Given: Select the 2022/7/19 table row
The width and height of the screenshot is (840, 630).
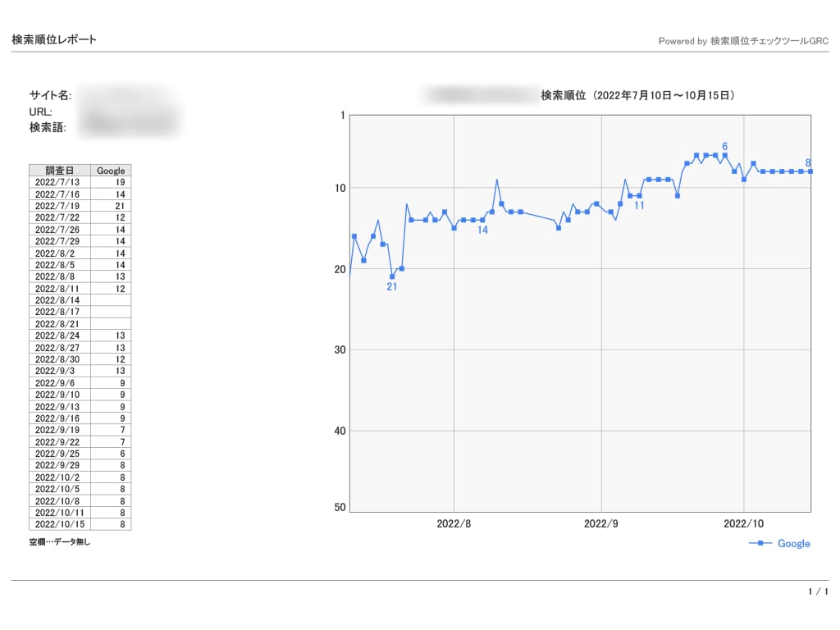Looking at the screenshot, I should coord(80,206).
